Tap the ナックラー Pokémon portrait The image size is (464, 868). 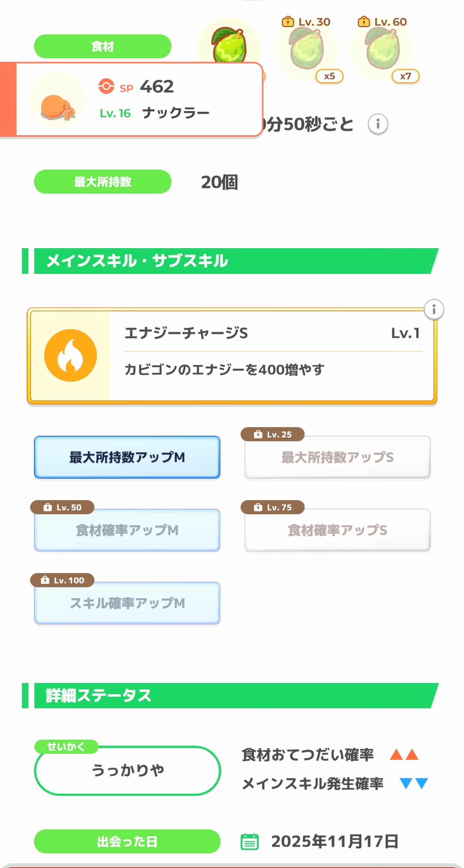point(57,100)
